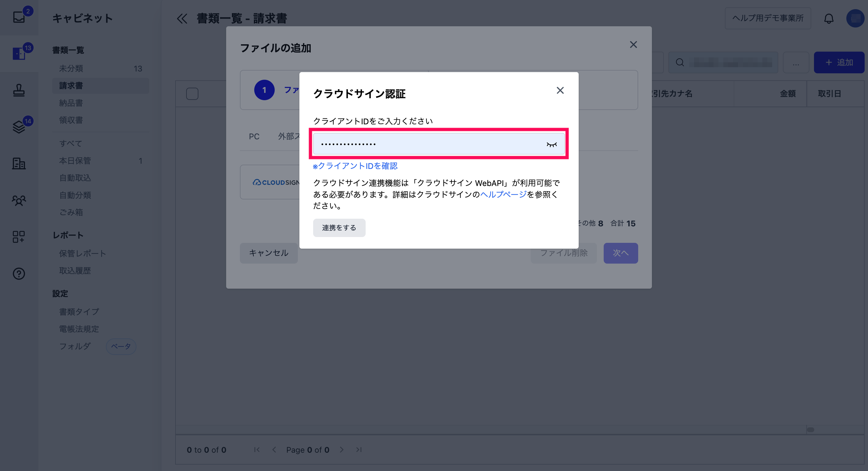Go to first page pagination icon
This screenshot has width=868, height=471.
[x=257, y=450]
